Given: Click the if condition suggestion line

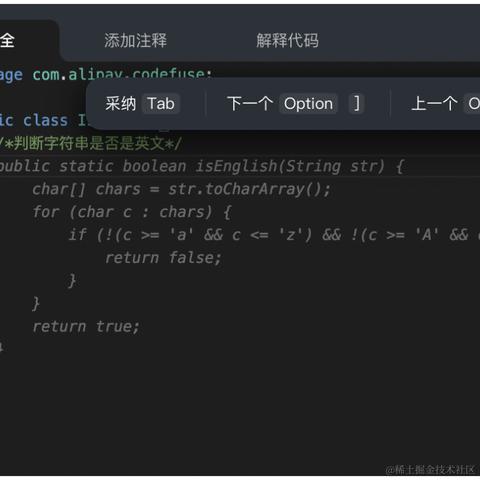Looking at the screenshot, I should coord(274,235).
